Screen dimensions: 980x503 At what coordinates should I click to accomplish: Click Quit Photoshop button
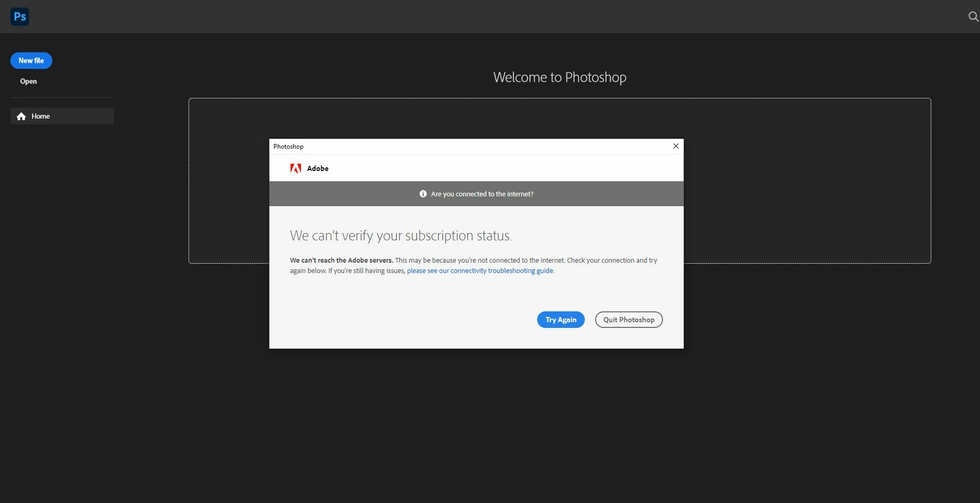click(629, 320)
